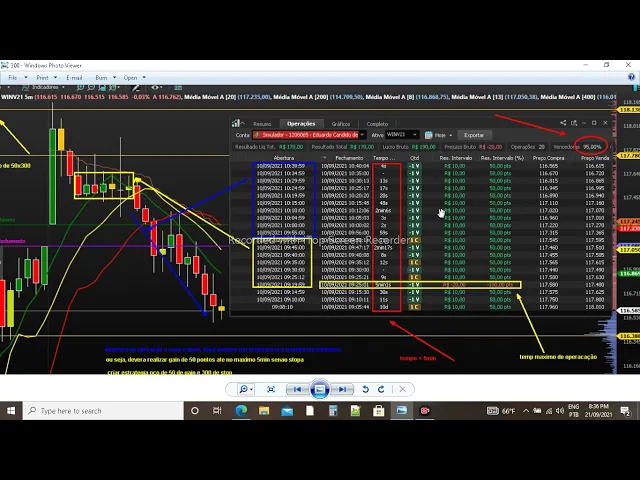Screen dimensions: 640x480
Task: Expand the Open menu dropdown
Action: pos(144,78)
